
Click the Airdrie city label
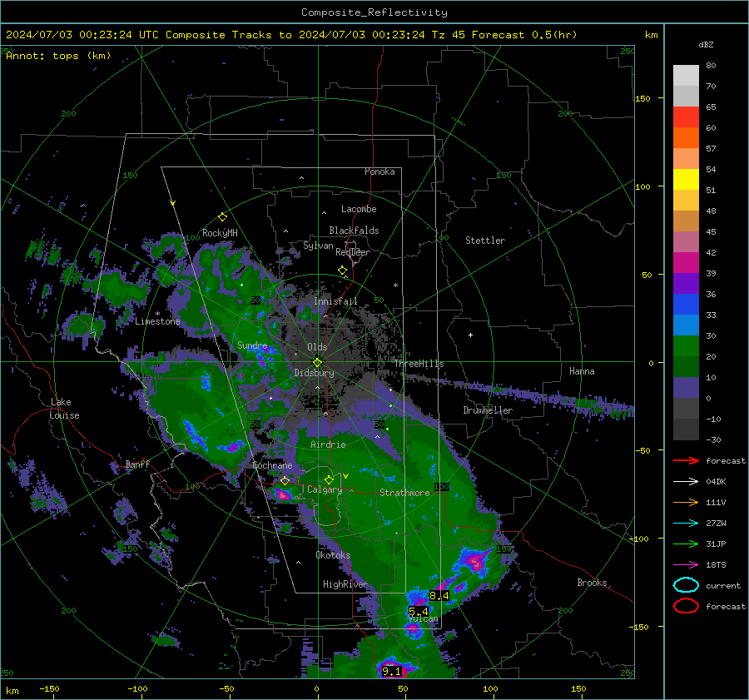(x=328, y=444)
